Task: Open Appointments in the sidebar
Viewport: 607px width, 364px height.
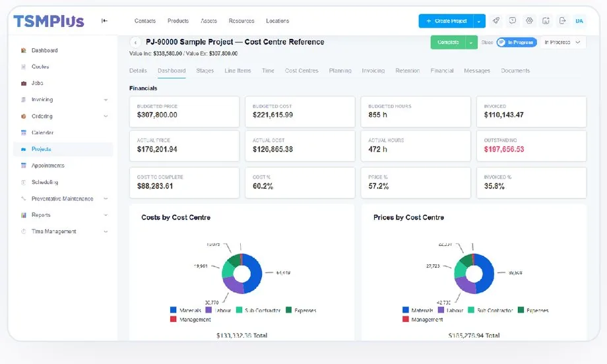Action: [x=48, y=166]
